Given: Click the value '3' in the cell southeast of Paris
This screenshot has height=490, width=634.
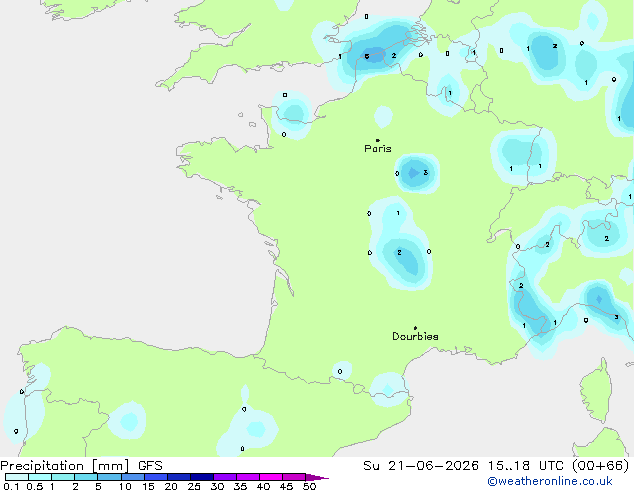Looking at the screenshot, I should [x=425, y=173].
